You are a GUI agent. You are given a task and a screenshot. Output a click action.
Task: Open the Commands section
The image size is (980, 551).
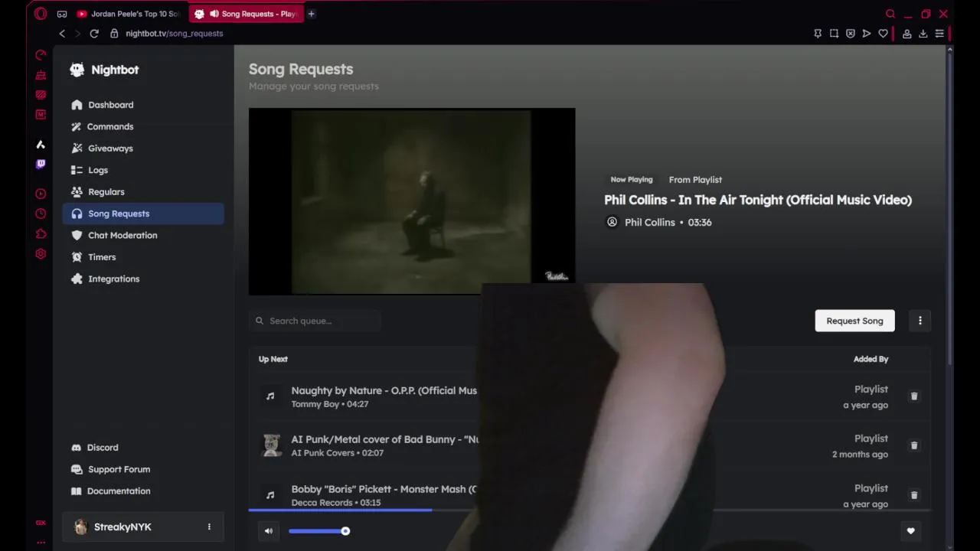(143, 126)
